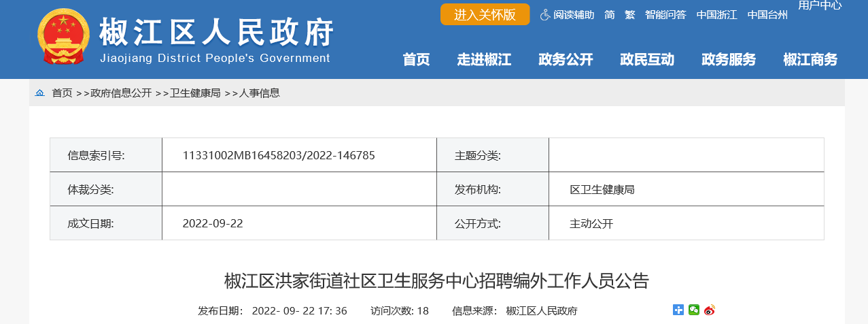
Task: Click the 椒江区人民政府 site title
Action: [217, 31]
